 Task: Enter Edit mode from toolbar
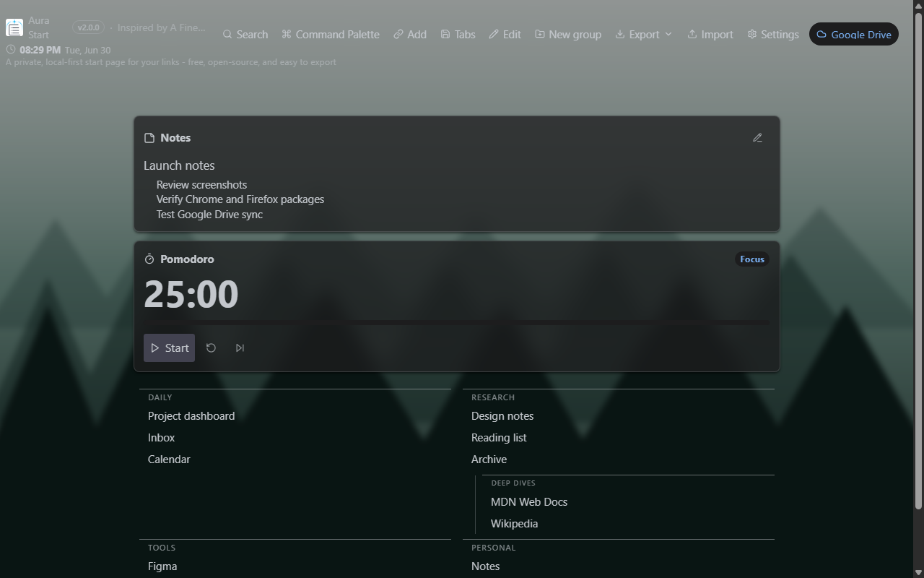coord(505,34)
